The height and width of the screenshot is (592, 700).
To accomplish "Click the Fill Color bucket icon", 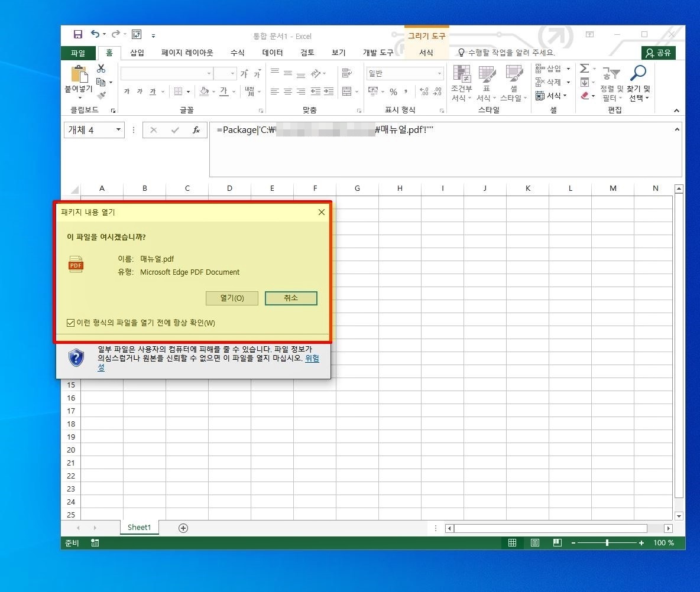I will pyautogui.click(x=204, y=92).
